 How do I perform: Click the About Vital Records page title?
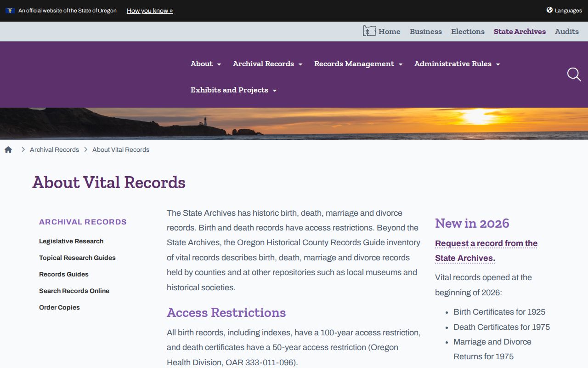(x=109, y=183)
